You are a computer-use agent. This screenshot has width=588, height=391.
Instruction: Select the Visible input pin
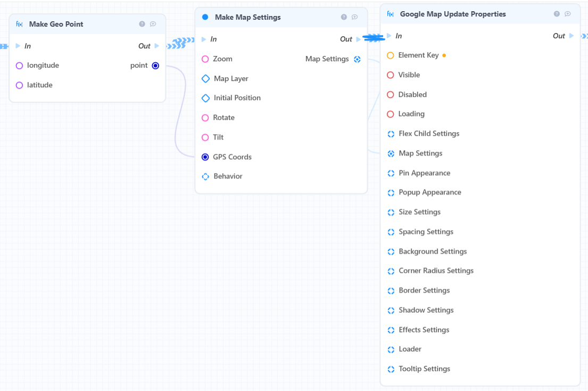pos(391,75)
